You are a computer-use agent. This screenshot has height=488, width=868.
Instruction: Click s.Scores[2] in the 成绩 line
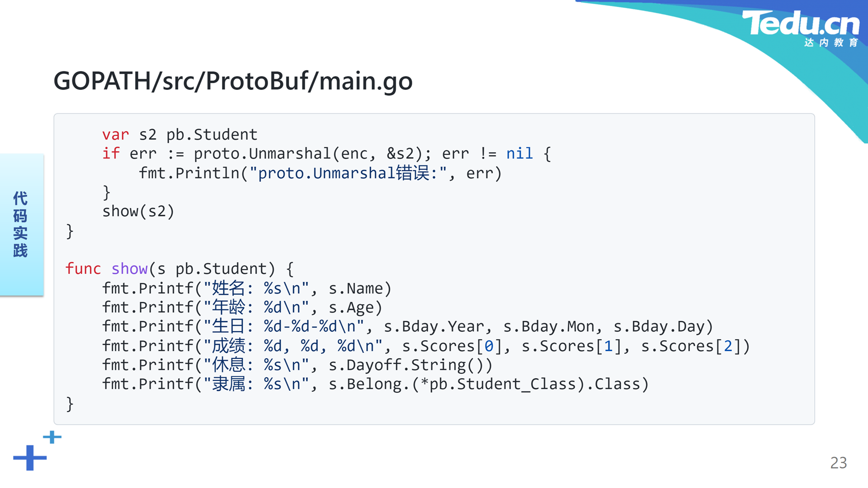[691, 346]
